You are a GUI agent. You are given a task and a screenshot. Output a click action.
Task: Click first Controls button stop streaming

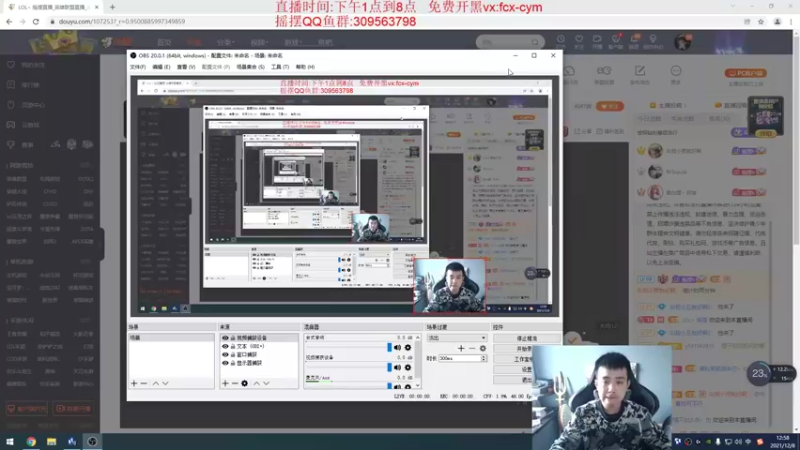(527, 338)
